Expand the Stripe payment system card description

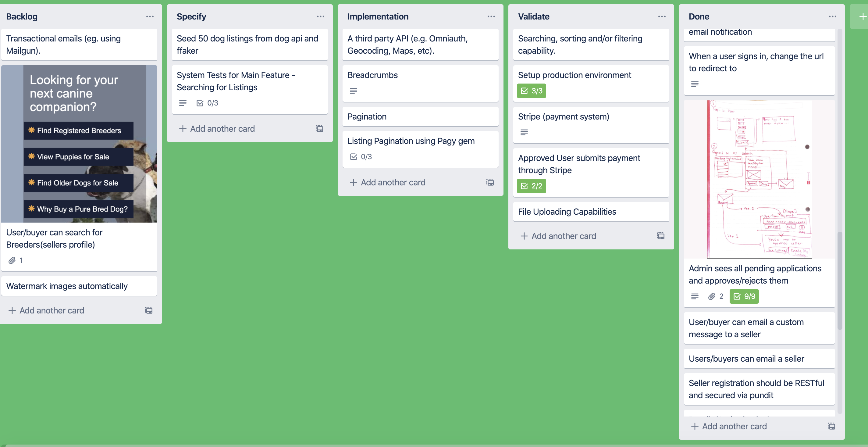pyautogui.click(x=524, y=132)
